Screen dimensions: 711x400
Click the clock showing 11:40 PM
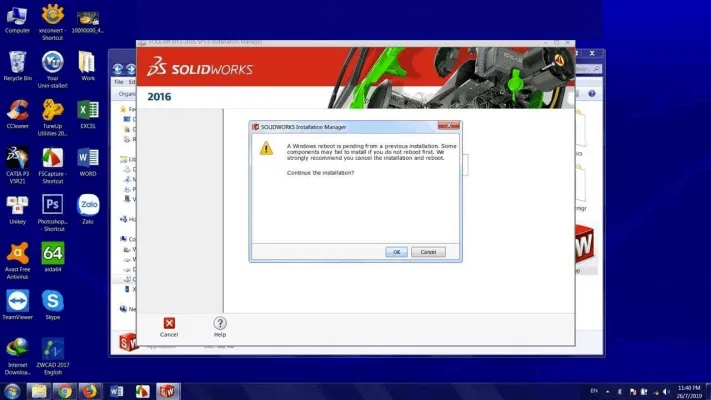tap(689, 392)
